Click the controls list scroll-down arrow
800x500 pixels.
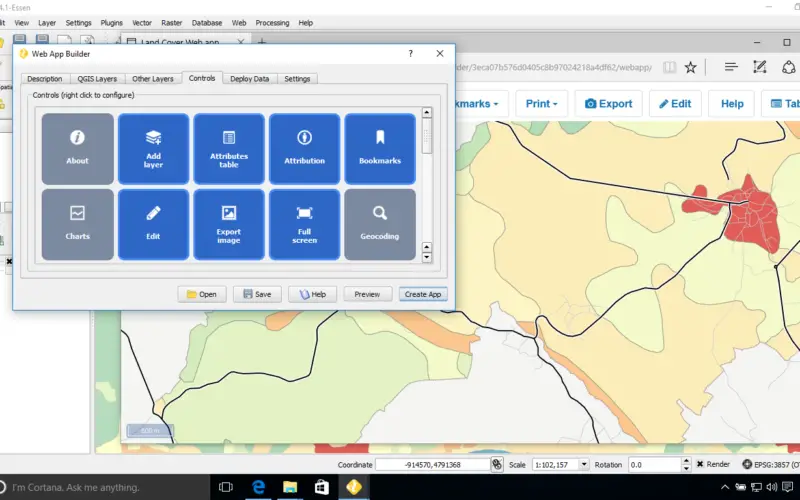coord(427,257)
